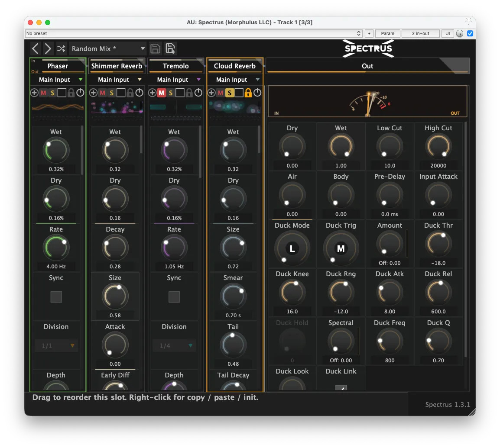Click the plus icon in Phaser slot
The width and height of the screenshot is (500, 448).
tap(34, 93)
